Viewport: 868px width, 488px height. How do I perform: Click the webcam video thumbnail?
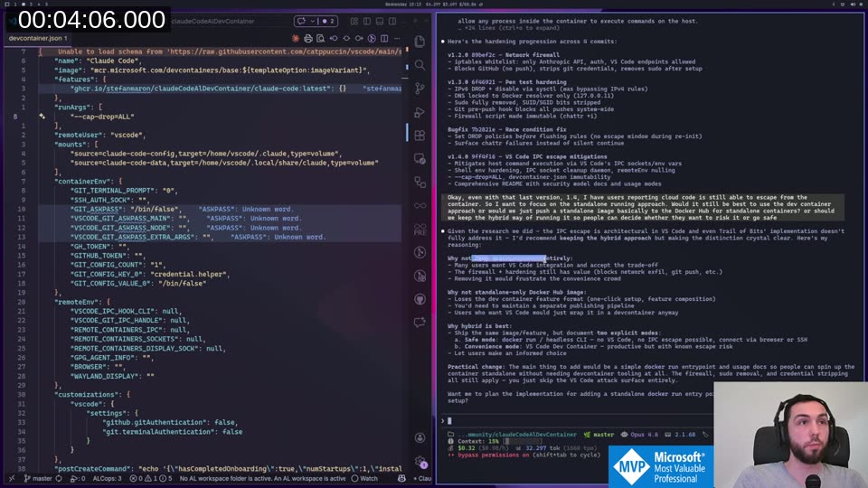click(x=790, y=435)
